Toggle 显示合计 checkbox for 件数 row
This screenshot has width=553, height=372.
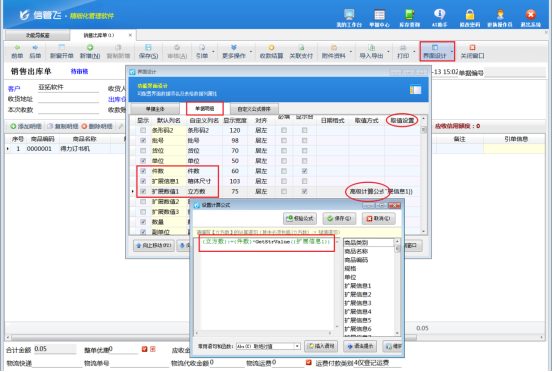[304, 171]
